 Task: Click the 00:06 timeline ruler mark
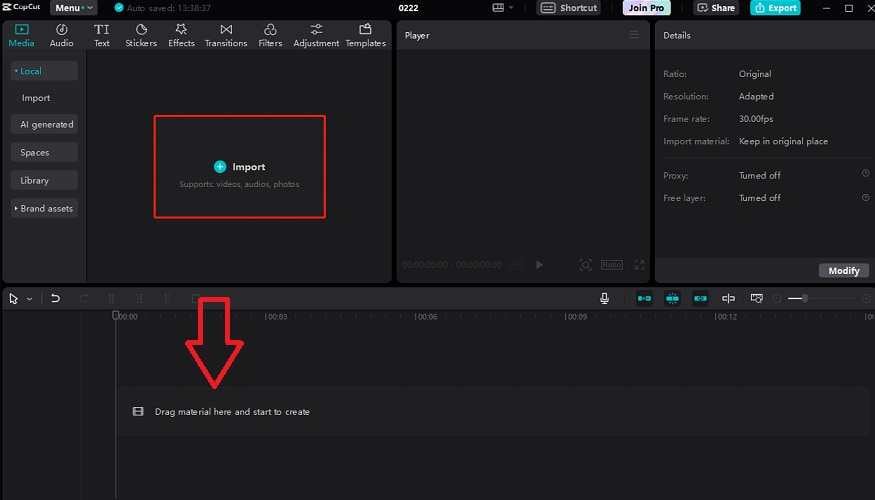425,316
